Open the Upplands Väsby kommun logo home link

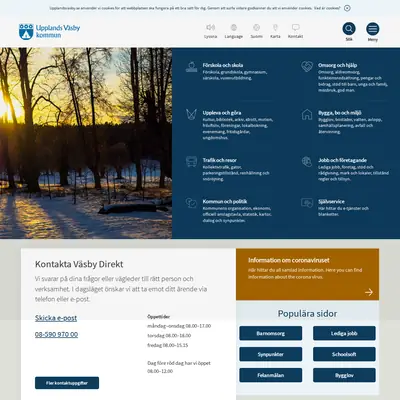click(49, 31)
